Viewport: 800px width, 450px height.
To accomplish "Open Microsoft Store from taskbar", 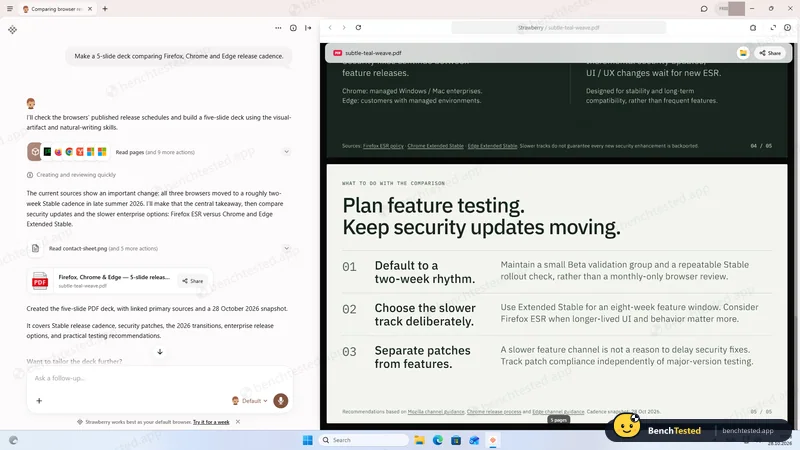I will point(456,440).
